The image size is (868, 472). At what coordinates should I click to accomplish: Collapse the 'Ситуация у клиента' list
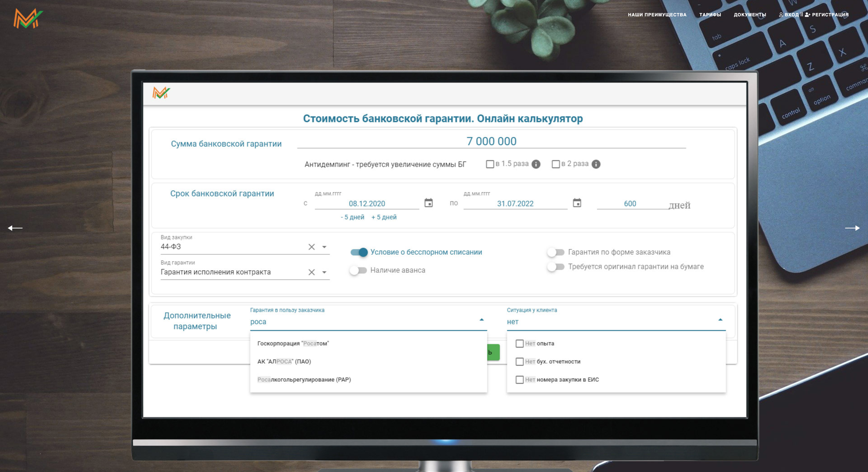(x=720, y=320)
